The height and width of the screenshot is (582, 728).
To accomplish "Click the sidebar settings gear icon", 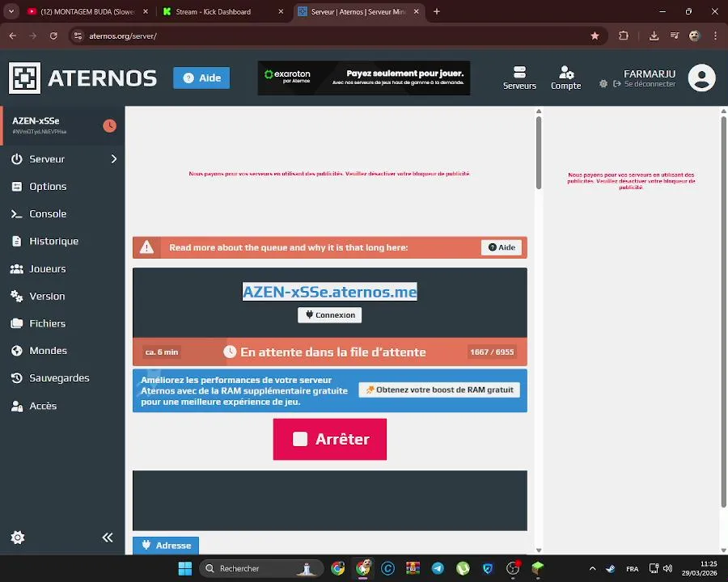I will (18, 538).
